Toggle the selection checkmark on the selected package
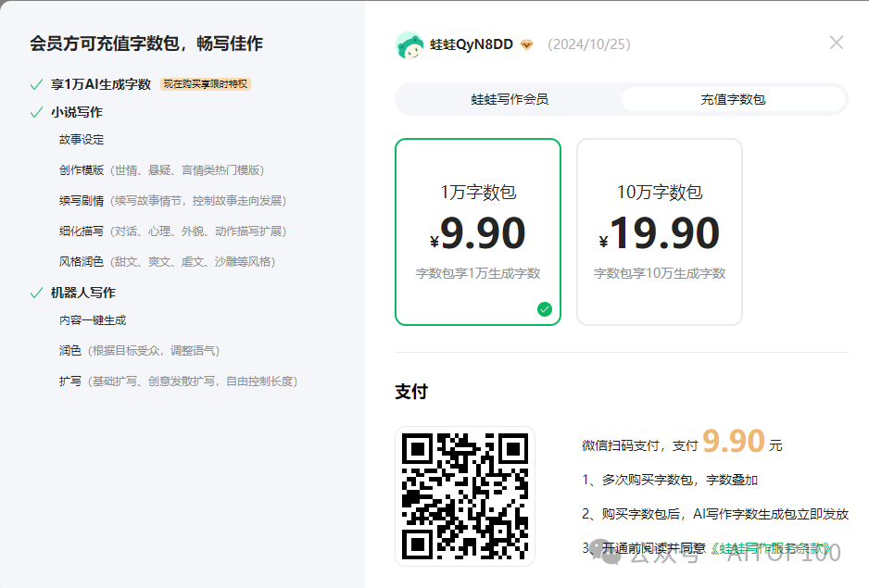869x588 pixels. (546, 308)
